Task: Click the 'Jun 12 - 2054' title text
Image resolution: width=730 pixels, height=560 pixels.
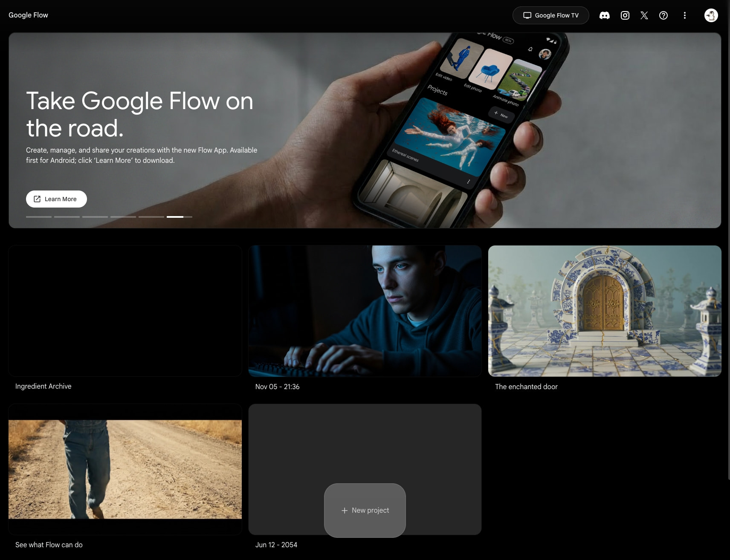Action: 276,545
